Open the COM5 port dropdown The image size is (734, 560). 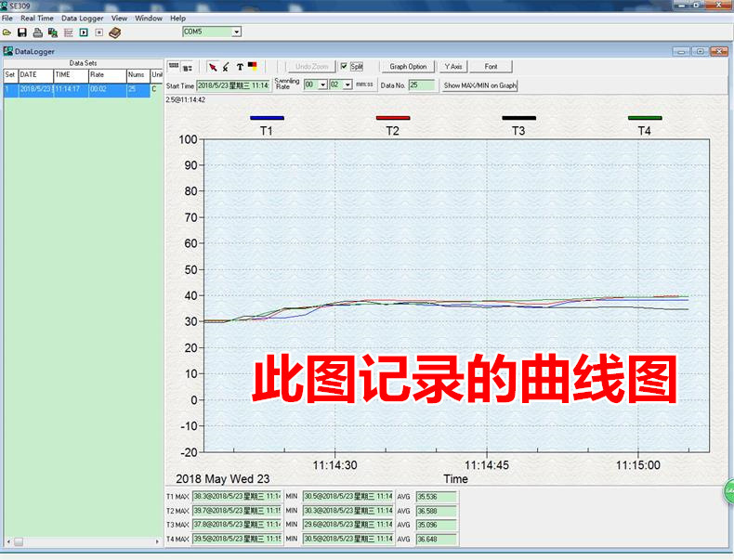237,32
